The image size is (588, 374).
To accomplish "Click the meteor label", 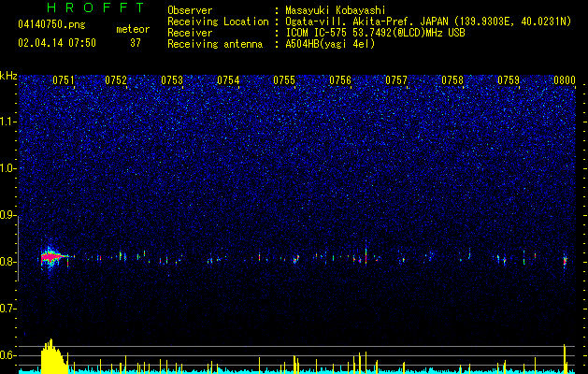I will coord(133,29).
